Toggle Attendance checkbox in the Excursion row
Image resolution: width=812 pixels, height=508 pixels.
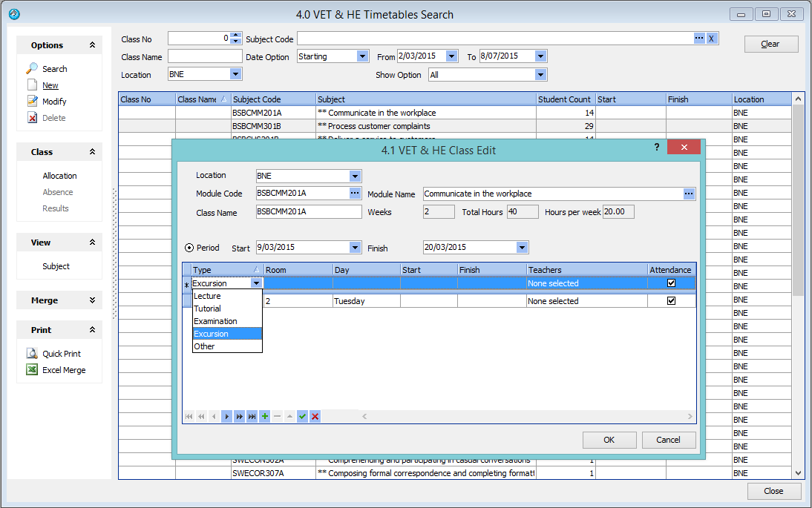(x=671, y=283)
